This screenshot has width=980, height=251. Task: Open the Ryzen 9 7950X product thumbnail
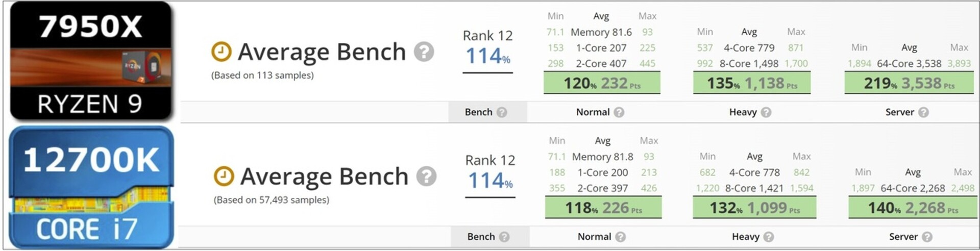pos(91,61)
